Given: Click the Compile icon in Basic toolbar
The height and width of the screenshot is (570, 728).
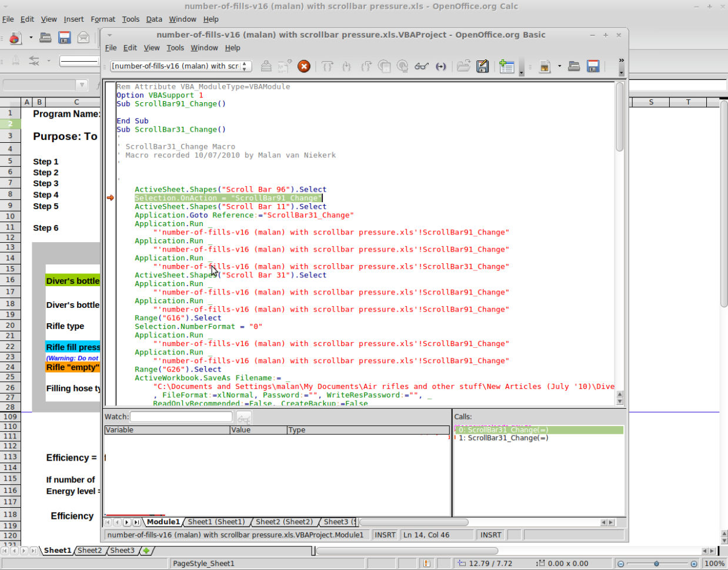Looking at the screenshot, I should (x=266, y=66).
